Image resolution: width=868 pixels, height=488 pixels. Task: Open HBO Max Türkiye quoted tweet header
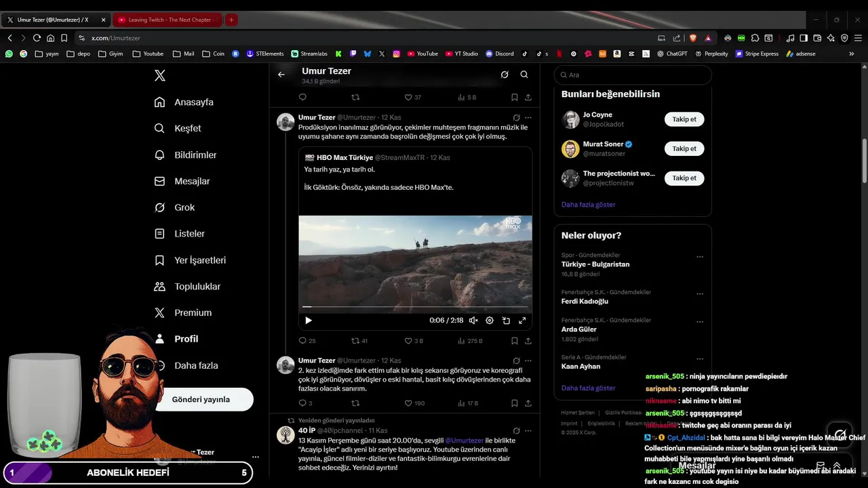pyautogui.click(x=377, y=157)
